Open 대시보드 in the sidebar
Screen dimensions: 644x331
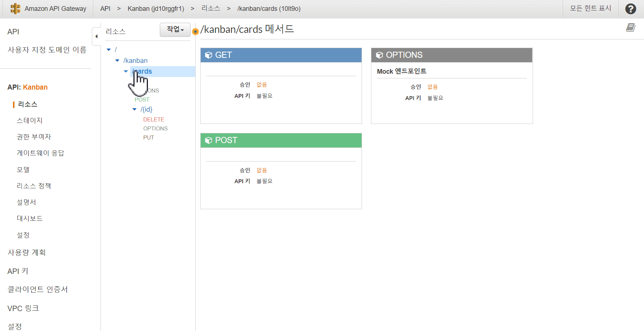pos(30,219)
